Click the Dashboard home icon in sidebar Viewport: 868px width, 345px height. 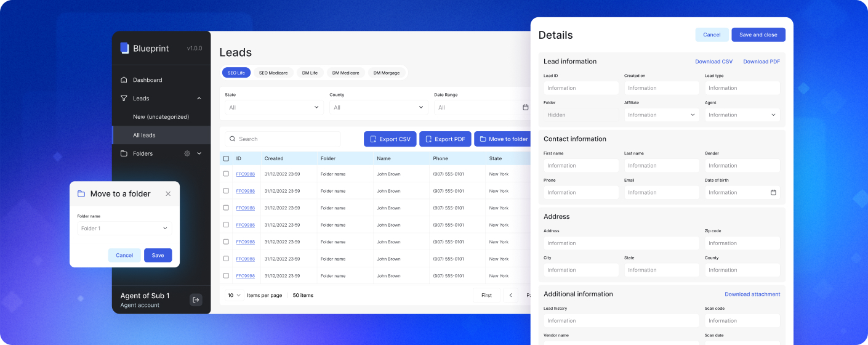tap(124, 80)
